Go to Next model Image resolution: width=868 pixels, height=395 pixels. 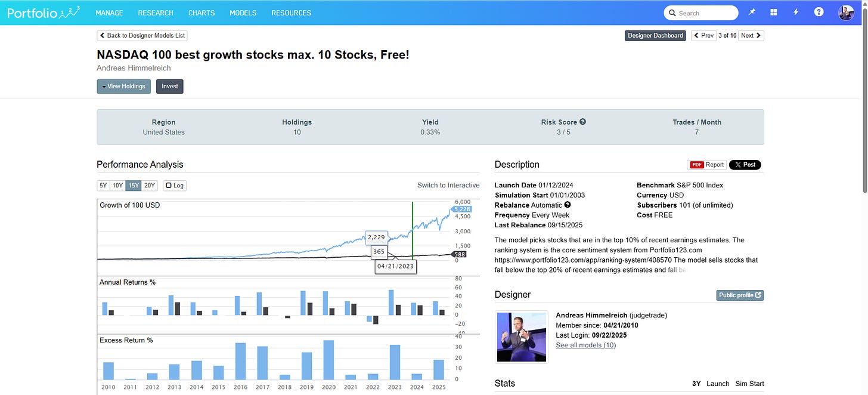pyautogui.click(x=751, y=36)
